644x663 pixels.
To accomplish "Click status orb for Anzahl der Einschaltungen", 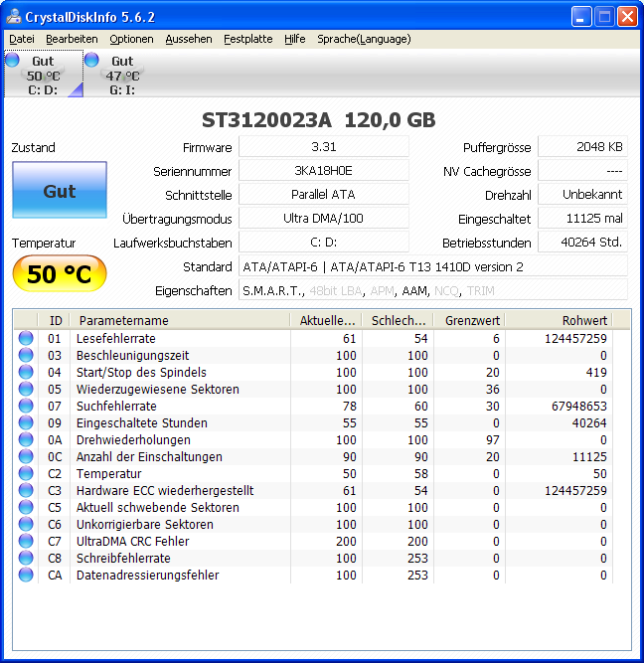I will click(x=26, y=456).
